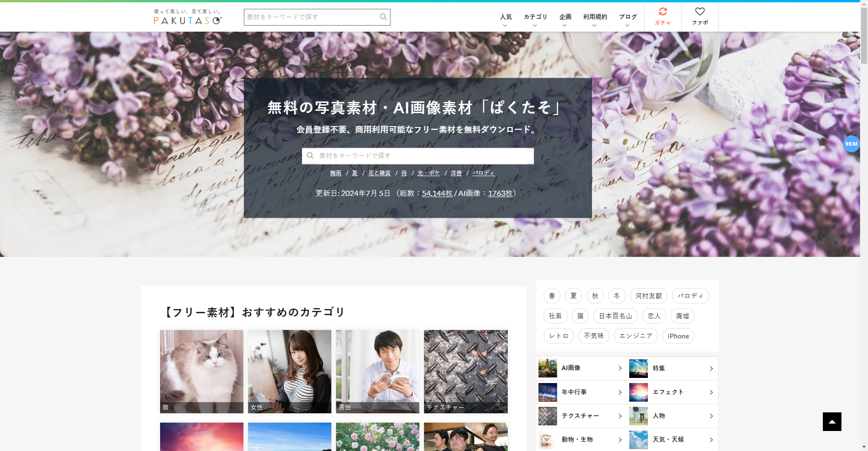Click the 人物 category thumbnail icon
The image size is (868, 451).
coord(639,416)
